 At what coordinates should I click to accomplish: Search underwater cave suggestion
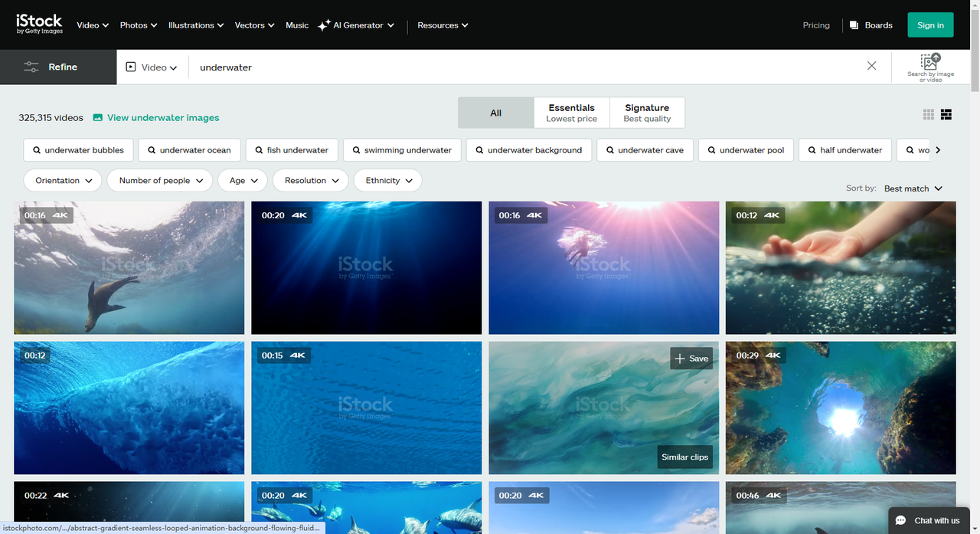(645, 150)
